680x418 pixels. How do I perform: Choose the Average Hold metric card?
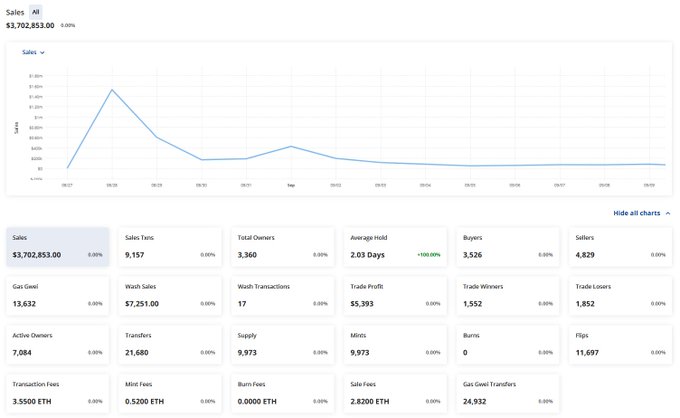coord(395,247)
